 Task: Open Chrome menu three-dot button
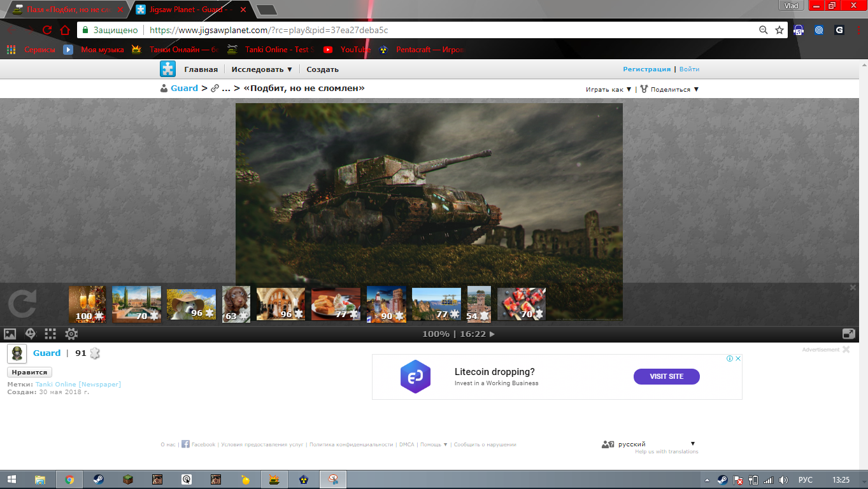(858, 30)
